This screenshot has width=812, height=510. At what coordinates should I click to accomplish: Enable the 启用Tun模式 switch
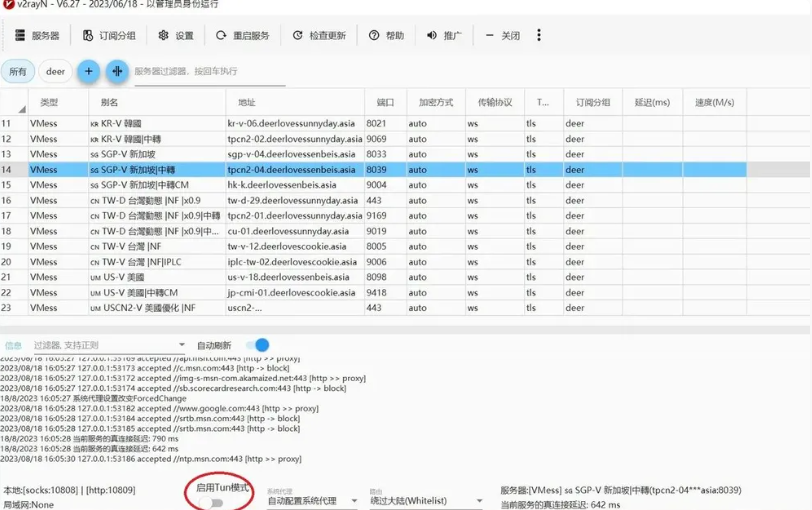pyautogui.click(x=211, y=503)
